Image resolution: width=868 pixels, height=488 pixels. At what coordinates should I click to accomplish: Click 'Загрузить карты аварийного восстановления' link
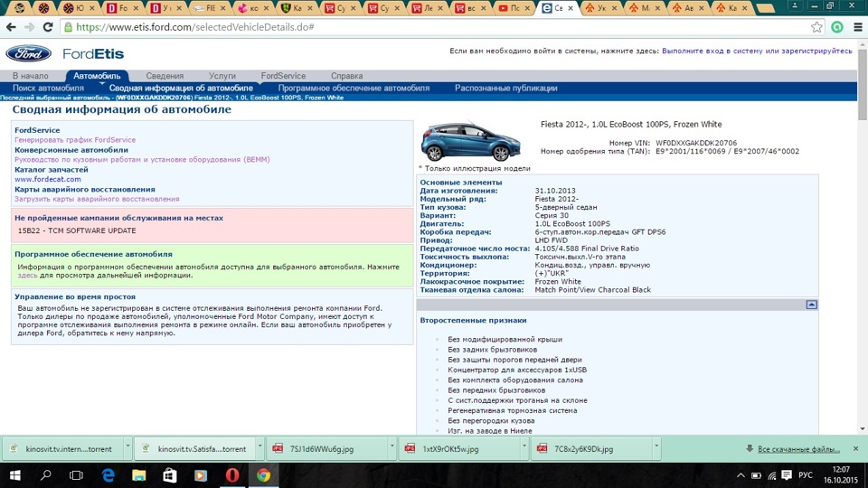click(x=97, y=199)
